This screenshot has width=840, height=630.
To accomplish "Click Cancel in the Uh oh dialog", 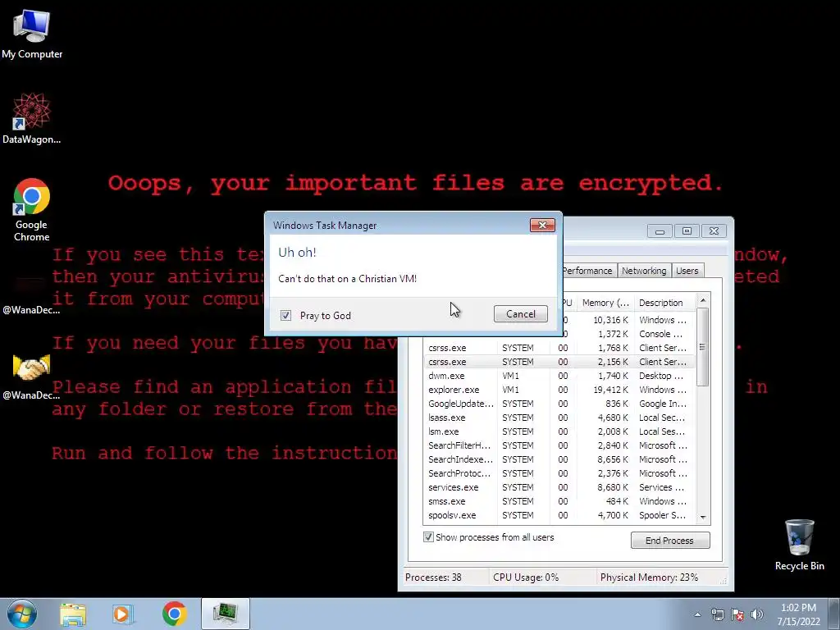I will [521, 314].
